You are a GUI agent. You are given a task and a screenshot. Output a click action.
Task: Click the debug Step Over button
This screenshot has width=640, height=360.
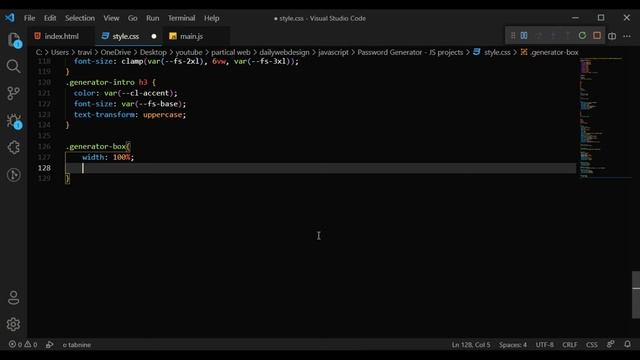(539, 36)
